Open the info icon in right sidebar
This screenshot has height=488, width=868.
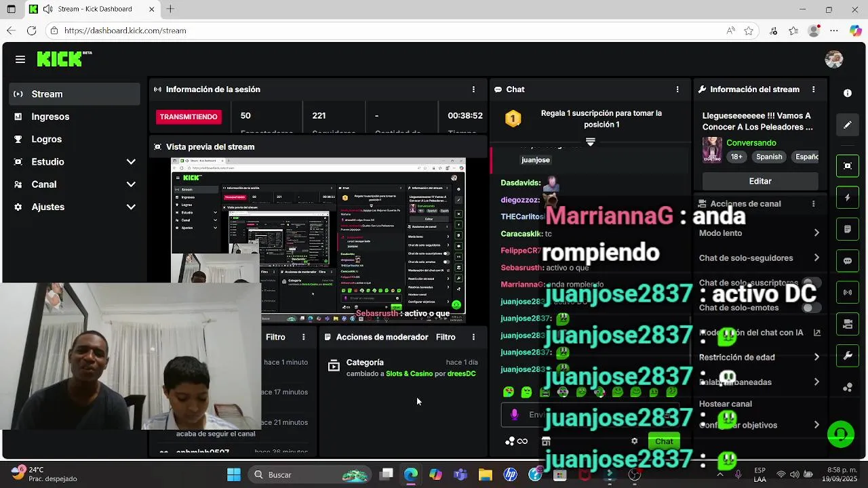(848, 93)
